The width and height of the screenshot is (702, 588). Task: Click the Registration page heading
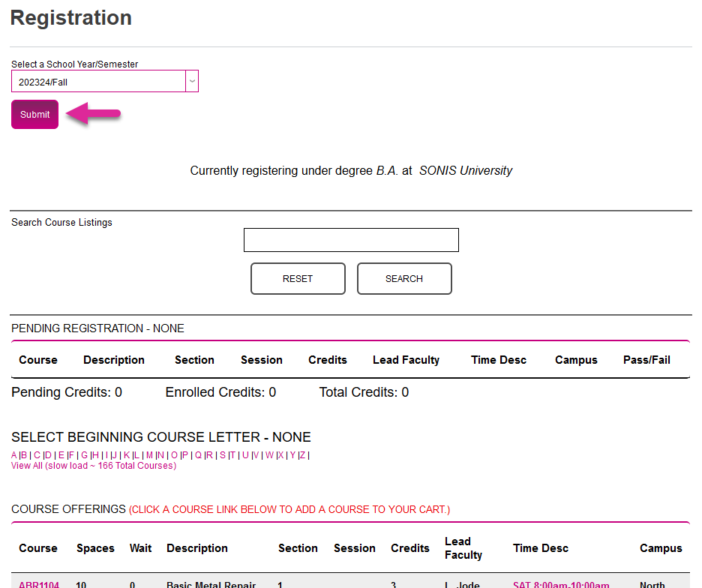click(70, 17)
